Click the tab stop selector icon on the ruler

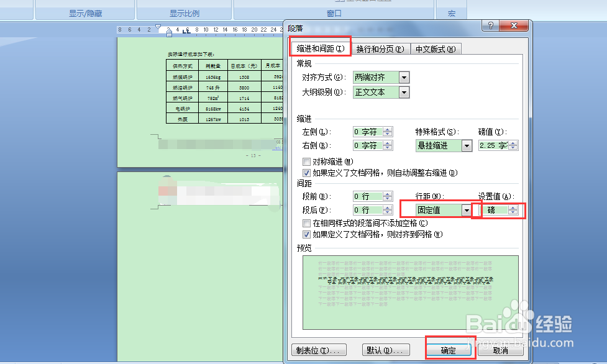pos(184,30)
